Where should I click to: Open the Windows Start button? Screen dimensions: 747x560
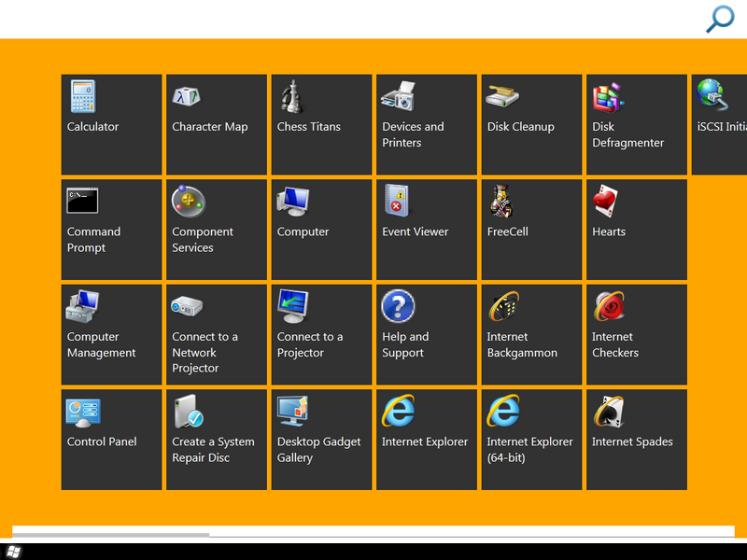pyautogui.click(x=14, y=552)
